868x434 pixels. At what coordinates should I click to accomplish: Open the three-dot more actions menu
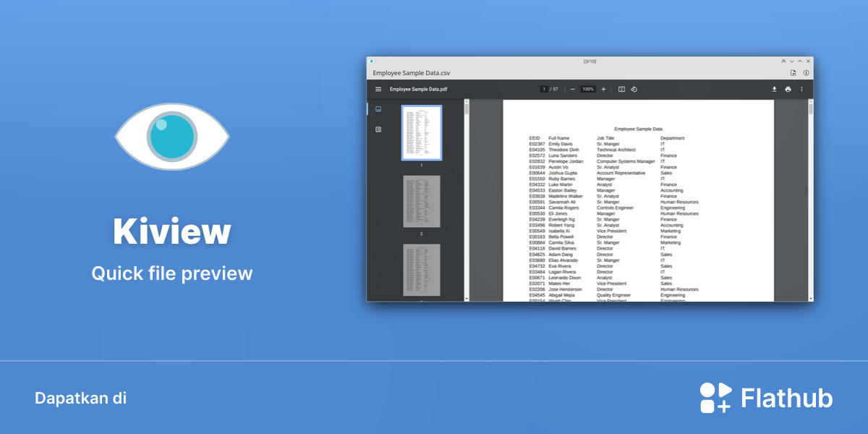pyautogui.click(x=801, y=89)
